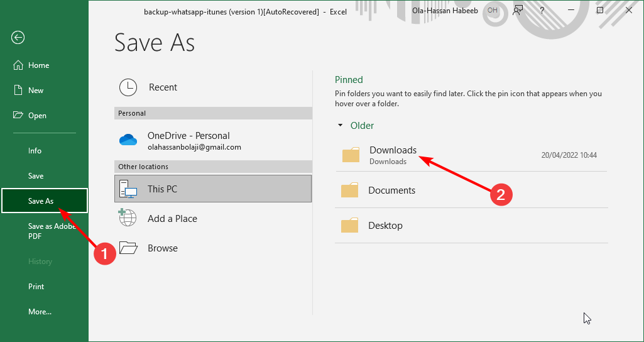Viewport: 644px width, 342px height.
Task: Click the Add a Place globe icon
Action: pos(128,218)
